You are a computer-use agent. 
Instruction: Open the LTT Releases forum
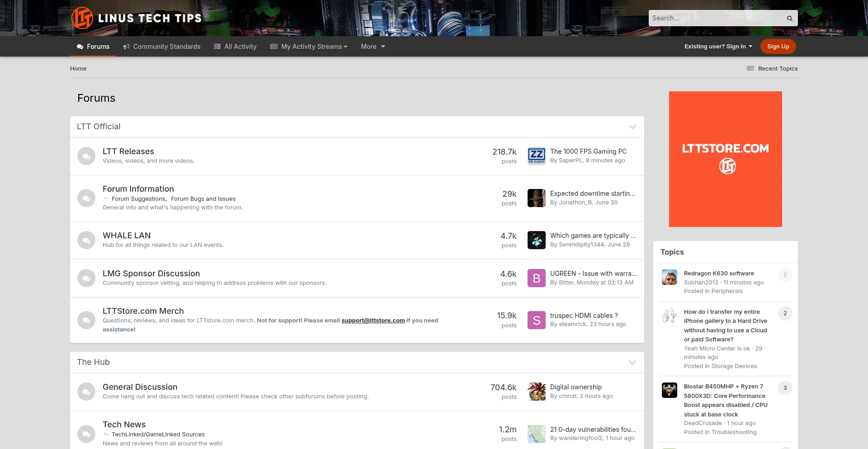tap(128, 151)
